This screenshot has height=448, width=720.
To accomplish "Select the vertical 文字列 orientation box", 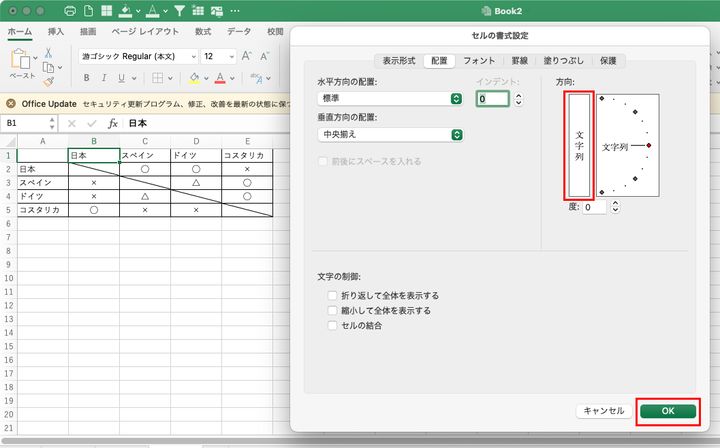I will click(x=580, y=145).
